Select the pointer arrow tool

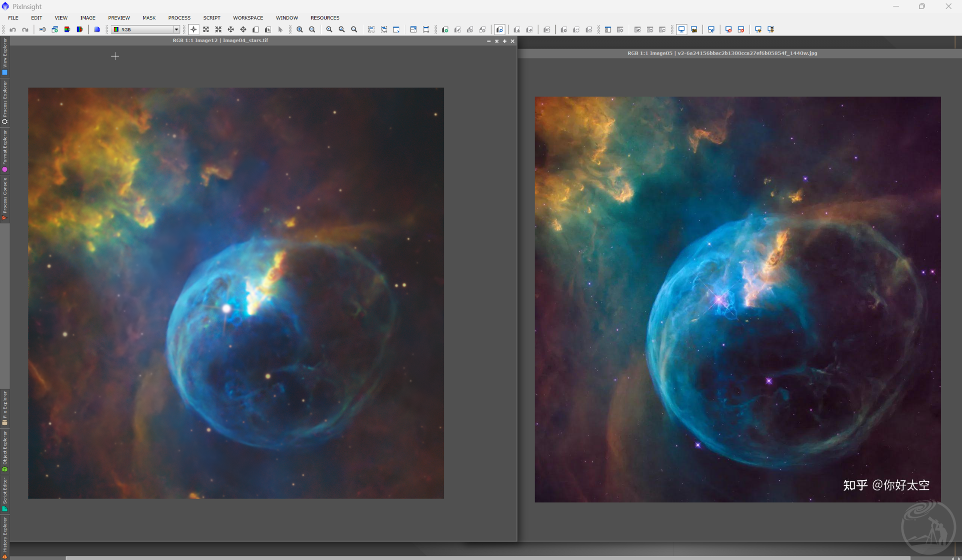point(281,30)
